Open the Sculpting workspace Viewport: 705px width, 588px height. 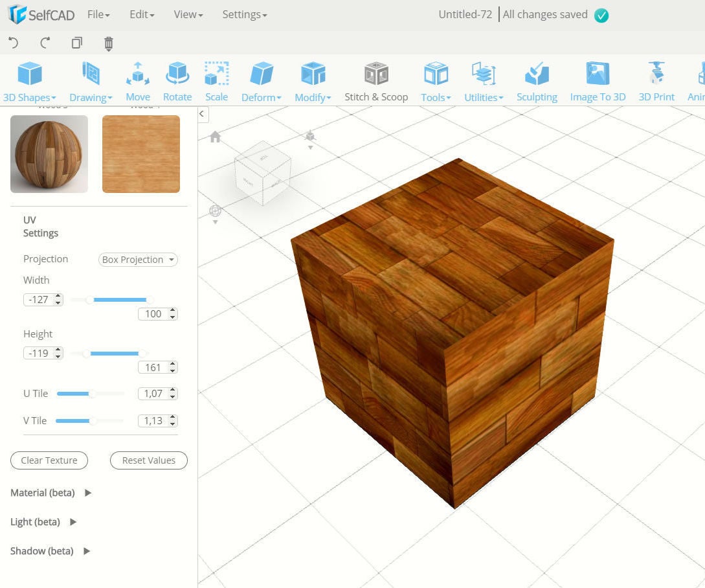(537, 79)
